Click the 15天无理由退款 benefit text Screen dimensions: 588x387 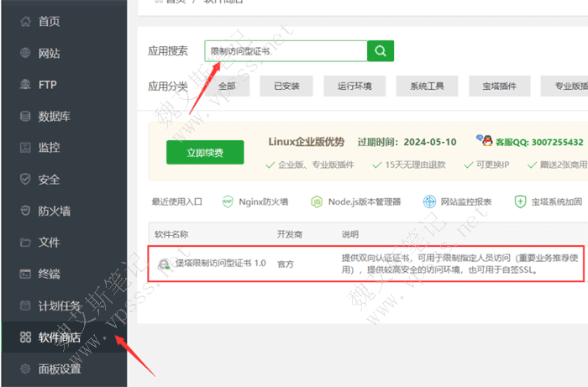pyautogui.click(x=415, y=165)
